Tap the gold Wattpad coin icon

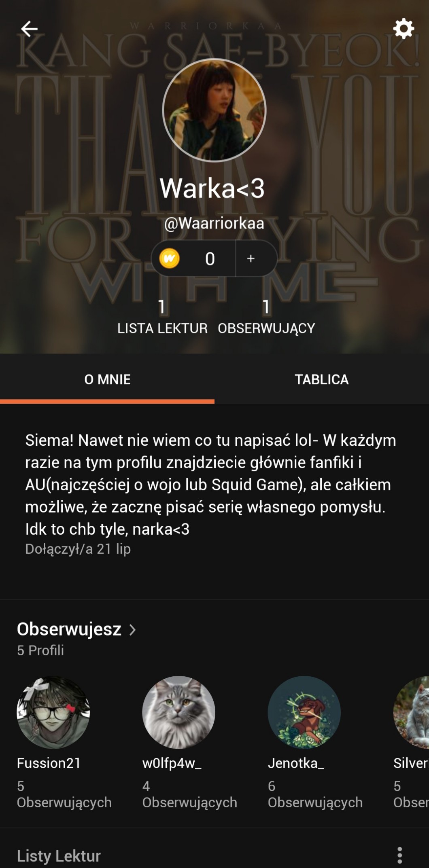click(169, 258)
